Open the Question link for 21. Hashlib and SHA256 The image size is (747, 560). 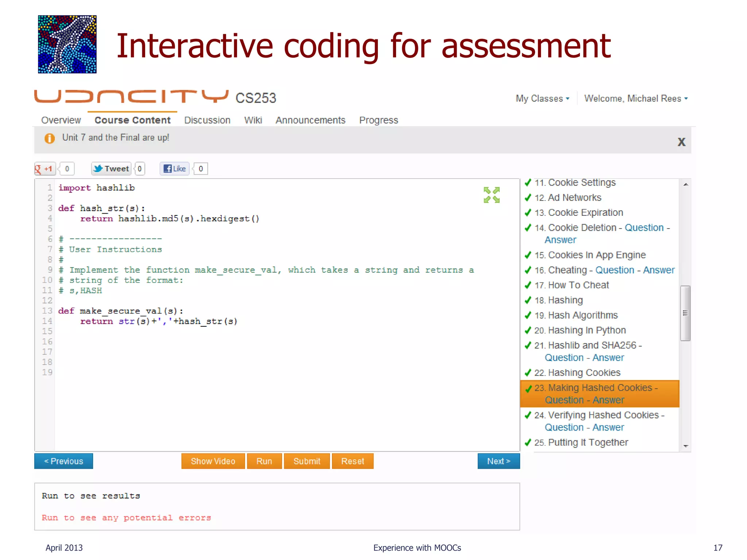(564, 358)
